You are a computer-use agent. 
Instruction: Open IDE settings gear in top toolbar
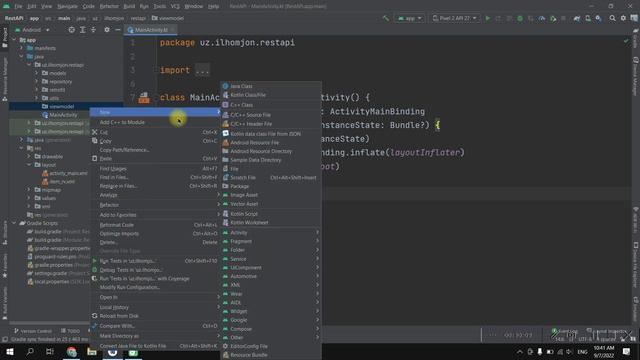[x=623, y=18]
